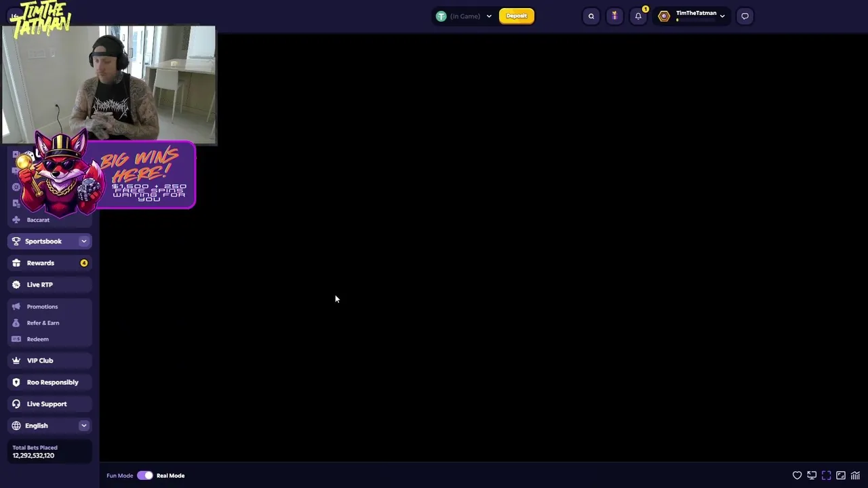Open Live Support chat
Viewport: 868px width, 488px height.
point(50,404)
